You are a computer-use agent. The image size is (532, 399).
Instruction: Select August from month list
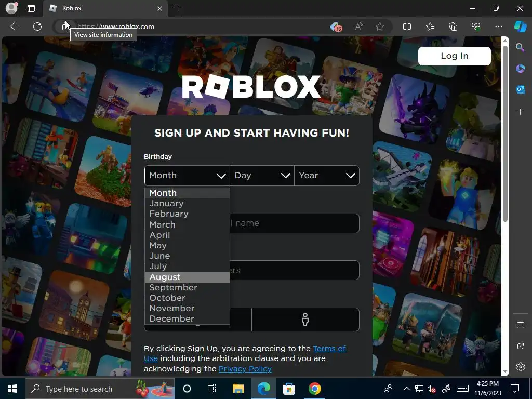pos(187,277)
